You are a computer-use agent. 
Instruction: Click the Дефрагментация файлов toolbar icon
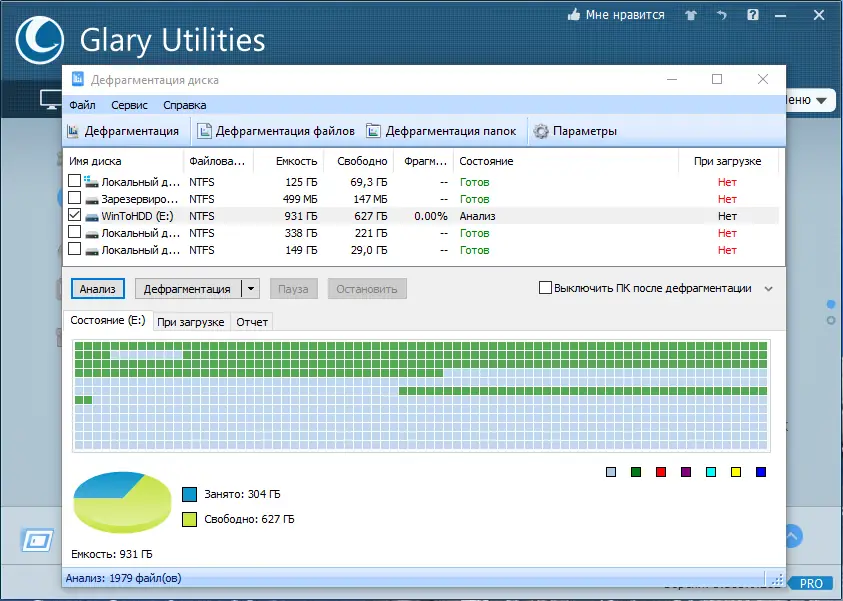(x=204, y=131)
